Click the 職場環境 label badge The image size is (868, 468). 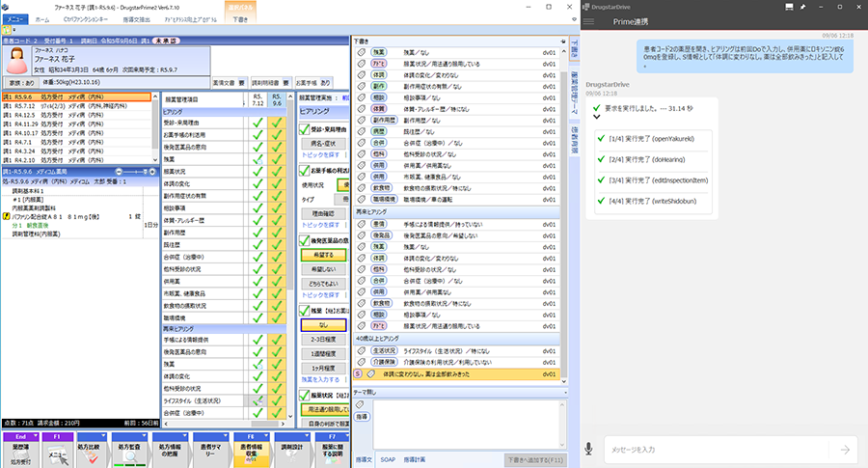[x=384, y=199]
